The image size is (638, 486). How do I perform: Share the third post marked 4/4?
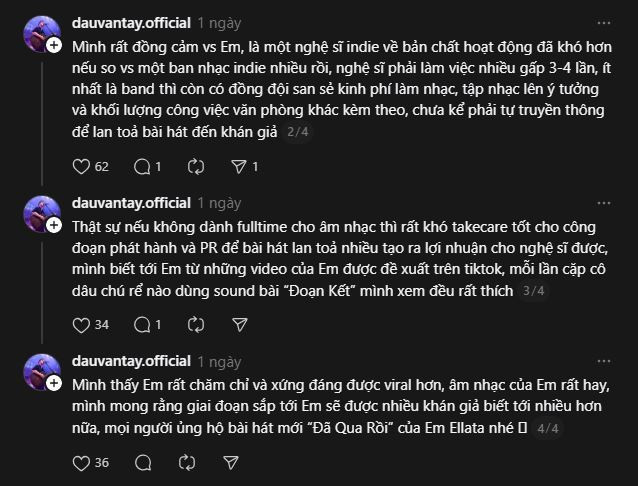coord(230,462)
